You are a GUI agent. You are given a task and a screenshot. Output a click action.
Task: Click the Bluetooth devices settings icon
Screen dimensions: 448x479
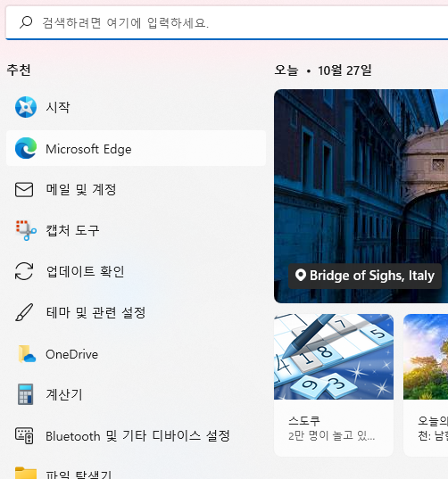pos(24,435)
